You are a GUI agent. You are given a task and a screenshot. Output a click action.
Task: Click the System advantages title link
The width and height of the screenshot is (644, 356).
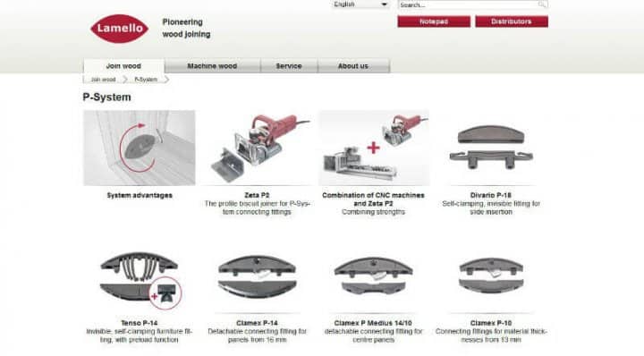point(140,196)
